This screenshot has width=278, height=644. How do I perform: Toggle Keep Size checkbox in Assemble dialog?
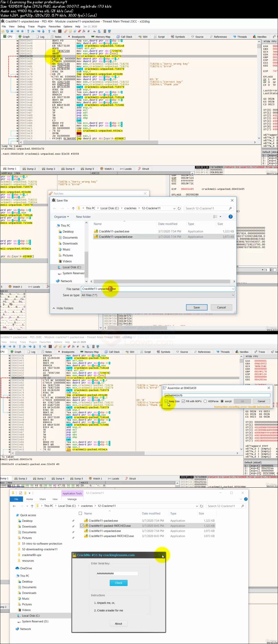point(166,401)
